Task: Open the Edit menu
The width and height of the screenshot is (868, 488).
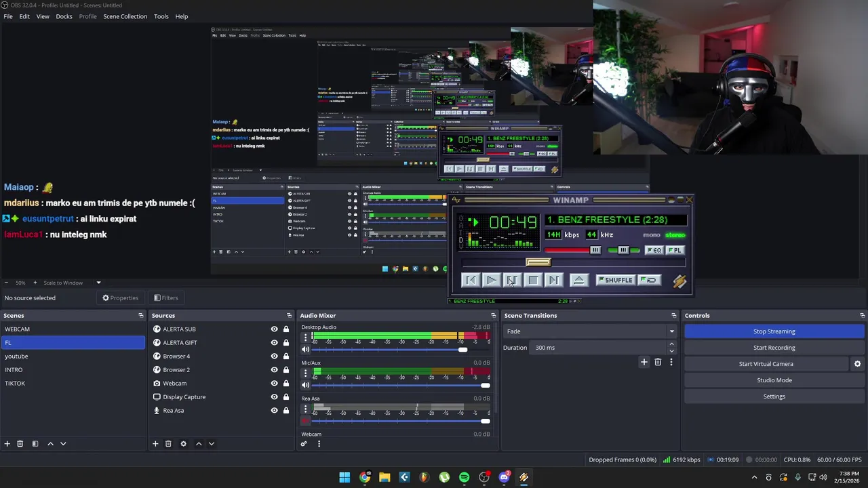Action: [24, 16]
